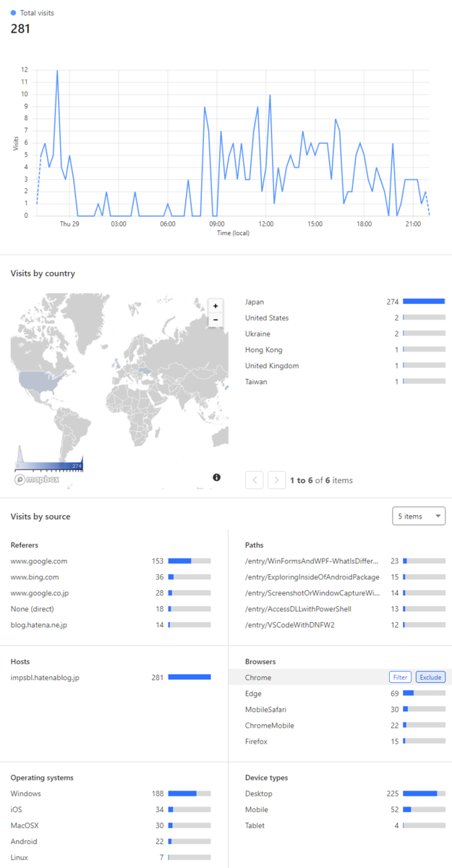Select the Hong Kong country row
The width and height of the screenshot is (452, 868).
click(x=345, y=350)
